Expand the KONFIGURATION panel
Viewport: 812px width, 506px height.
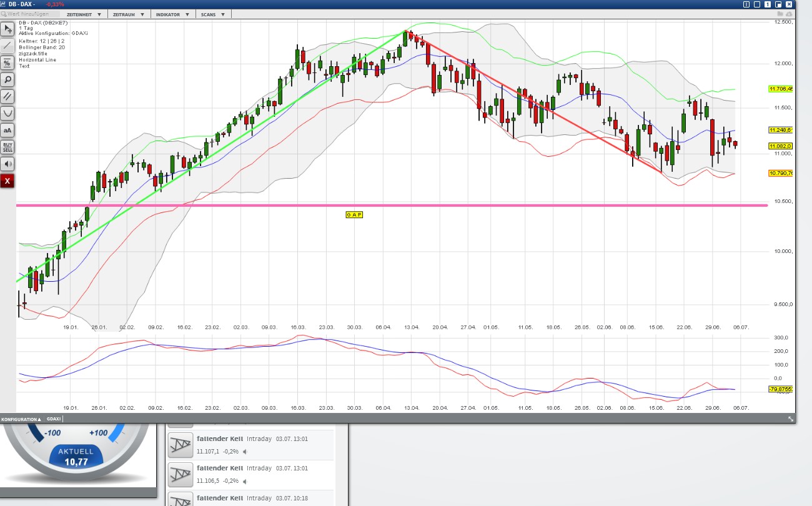click(21, 419)
